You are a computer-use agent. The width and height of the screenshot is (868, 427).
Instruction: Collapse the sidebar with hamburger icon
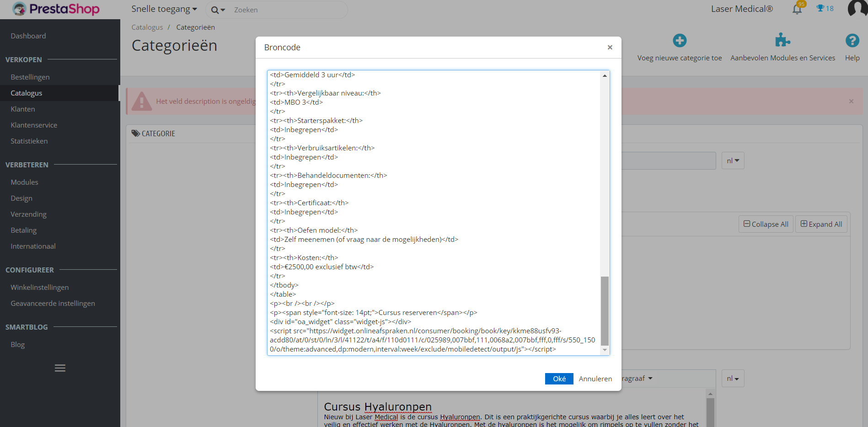pos(60,368)
